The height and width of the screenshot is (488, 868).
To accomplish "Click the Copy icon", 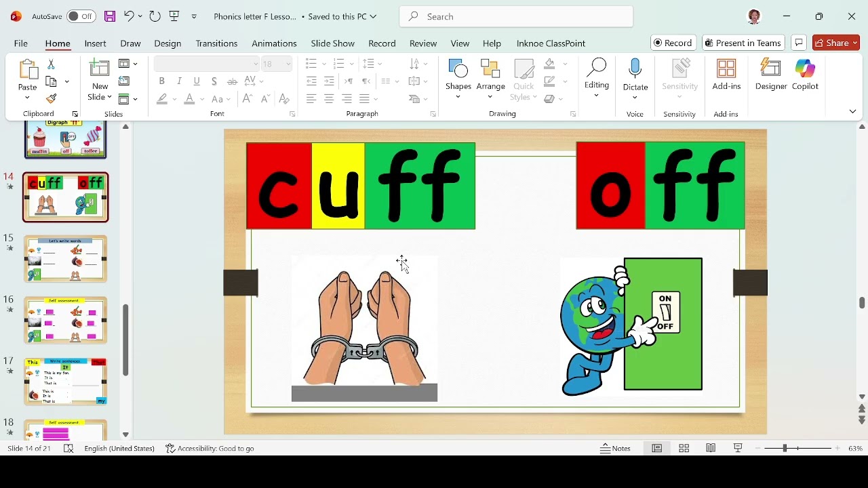I will 52,81.
